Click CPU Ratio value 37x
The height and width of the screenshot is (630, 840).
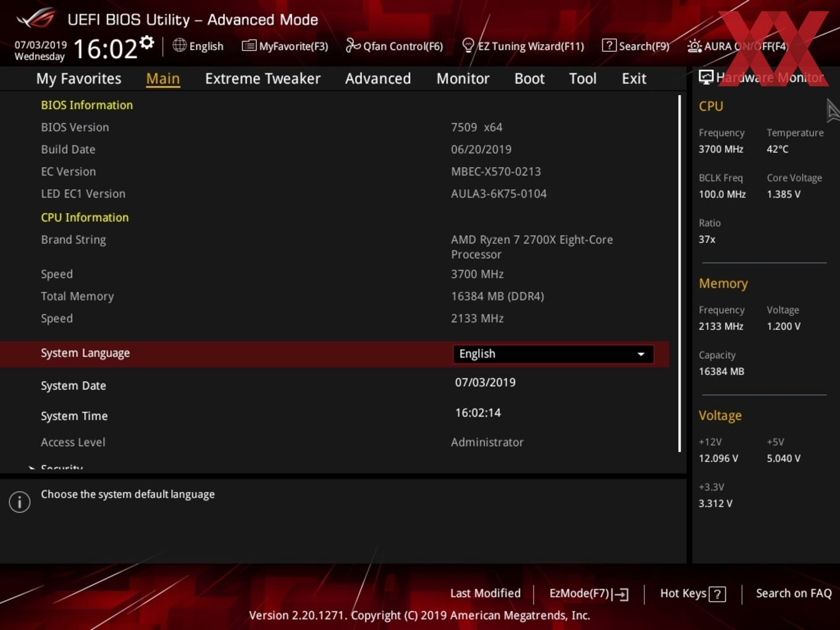pos(707,239)
